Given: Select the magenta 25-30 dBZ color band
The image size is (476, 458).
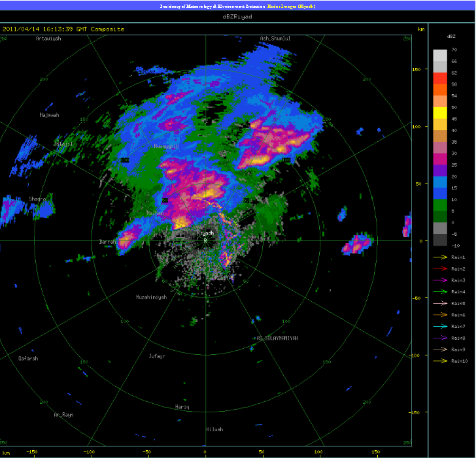Looking at the screenshot, I should pos(440,159).
